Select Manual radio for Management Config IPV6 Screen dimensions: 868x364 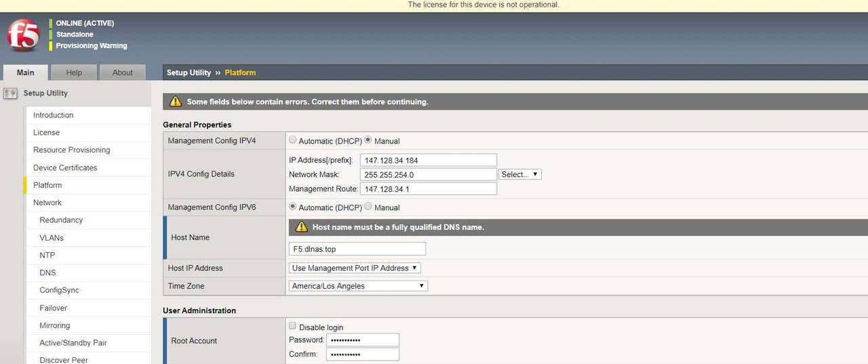[368, 207]
